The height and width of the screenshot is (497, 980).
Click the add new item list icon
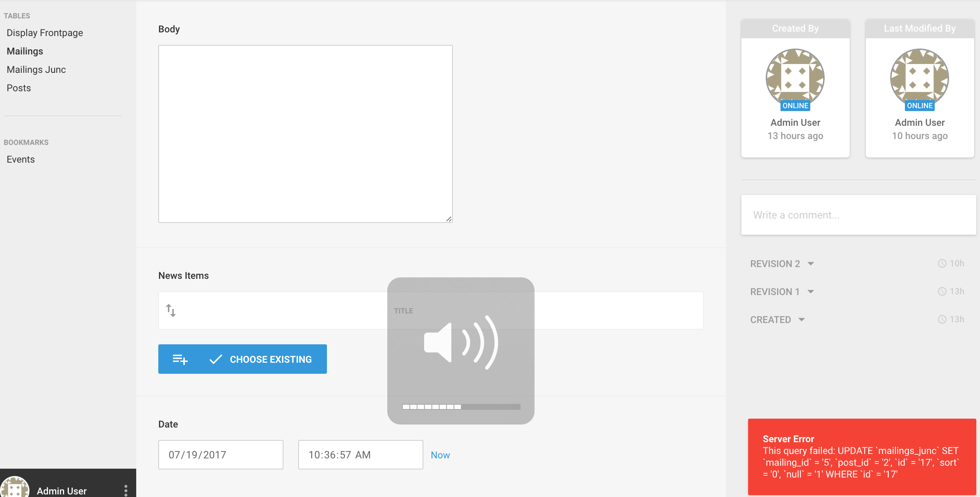coord(180,359)
